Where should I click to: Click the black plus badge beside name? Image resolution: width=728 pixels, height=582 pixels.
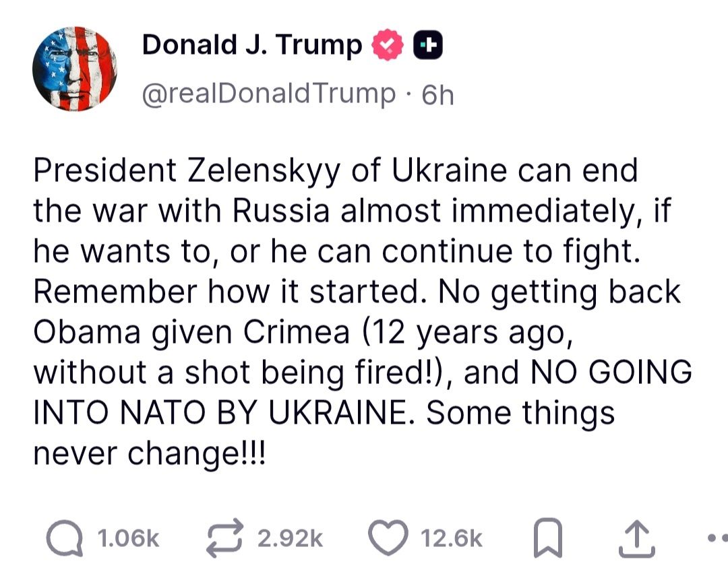click(427, 46)
